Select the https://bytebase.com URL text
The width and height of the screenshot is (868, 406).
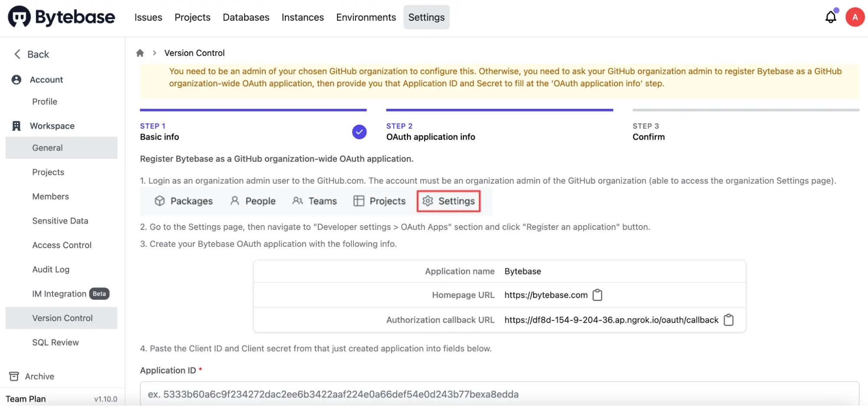[x=546, y=295]
